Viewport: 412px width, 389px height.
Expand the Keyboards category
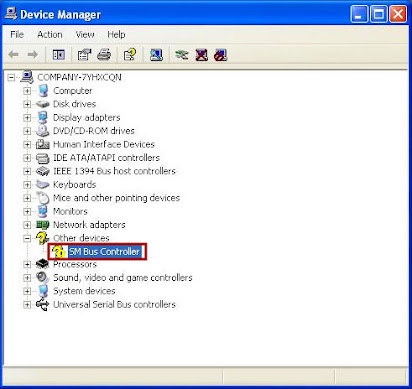click(27, 184)
